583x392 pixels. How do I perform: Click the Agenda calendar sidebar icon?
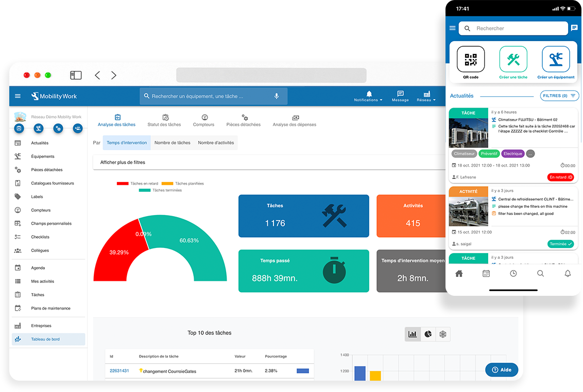[18, 268]
